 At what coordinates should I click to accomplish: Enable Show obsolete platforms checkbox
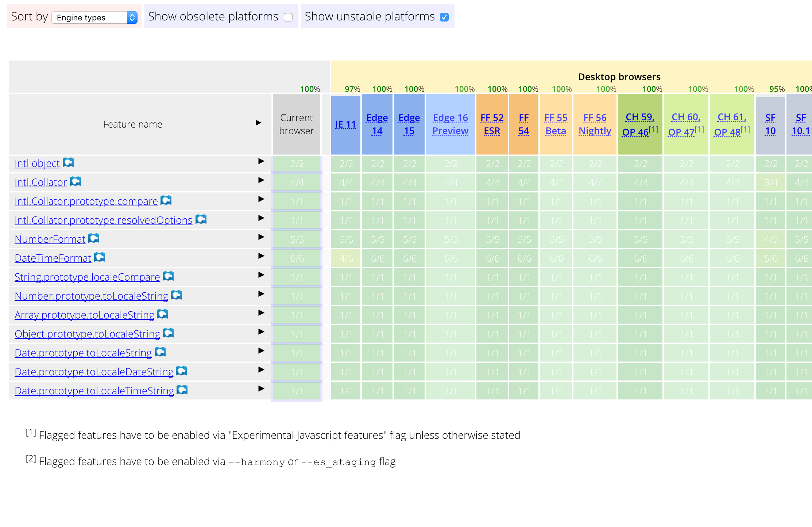click(288, 17)
